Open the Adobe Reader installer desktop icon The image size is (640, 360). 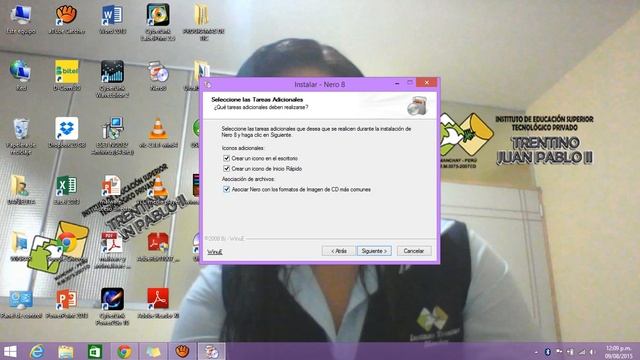(158, 247)
